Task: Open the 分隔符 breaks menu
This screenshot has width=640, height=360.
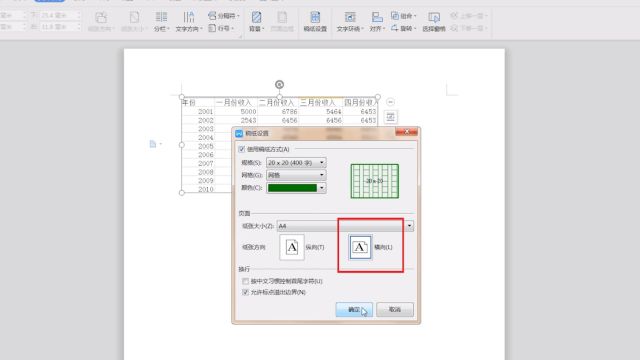Action: click(x=223, y=16)
